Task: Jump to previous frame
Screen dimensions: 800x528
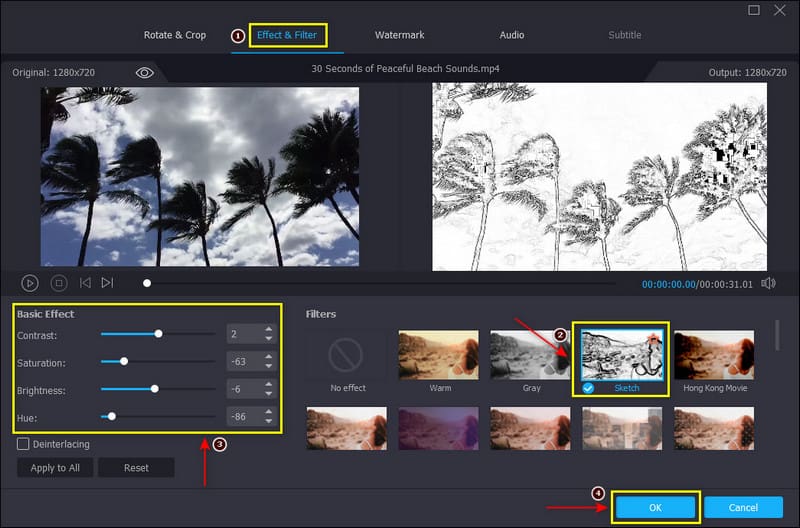Action: pos(85,283)
